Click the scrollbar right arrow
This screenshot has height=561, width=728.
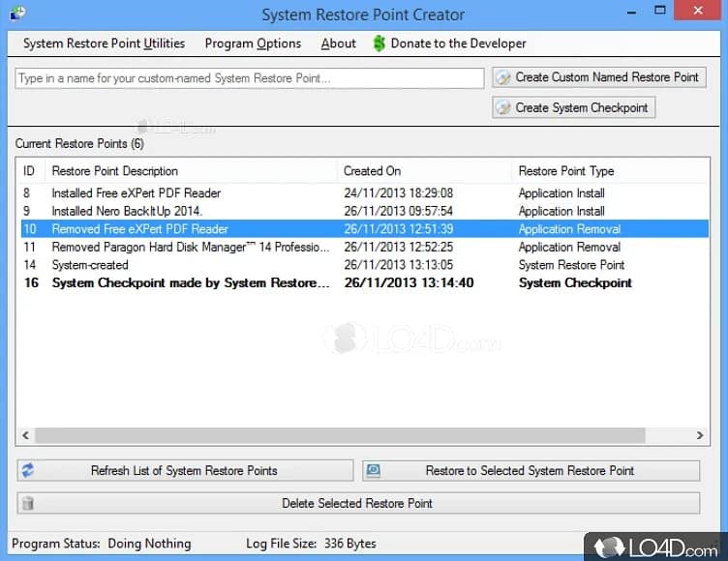click(700, 435)
